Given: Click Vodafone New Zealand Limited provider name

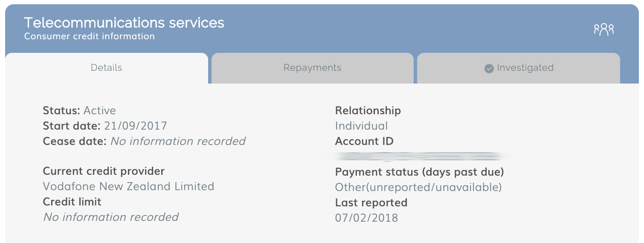Looking at the screenshot, I should point(128,186).
